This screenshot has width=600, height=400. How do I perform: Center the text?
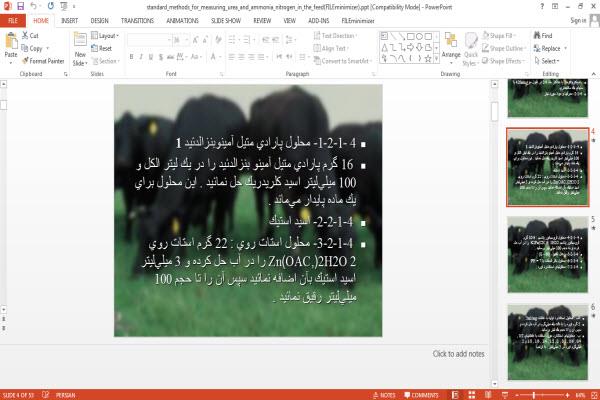click(241, 57)
